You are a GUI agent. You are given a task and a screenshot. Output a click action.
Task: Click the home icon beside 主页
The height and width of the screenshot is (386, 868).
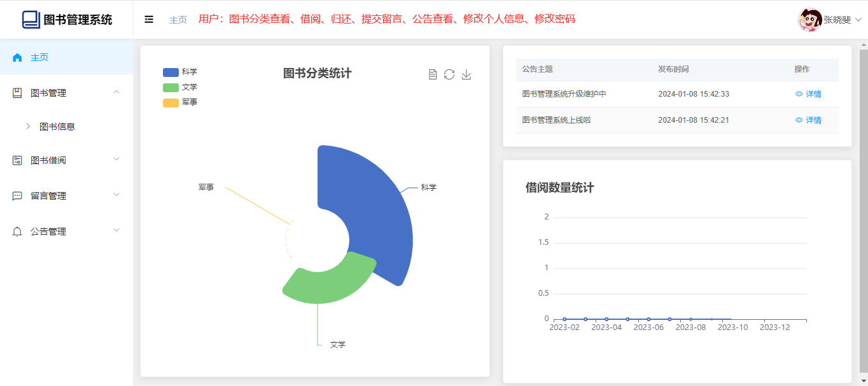(x=17, y=57)
